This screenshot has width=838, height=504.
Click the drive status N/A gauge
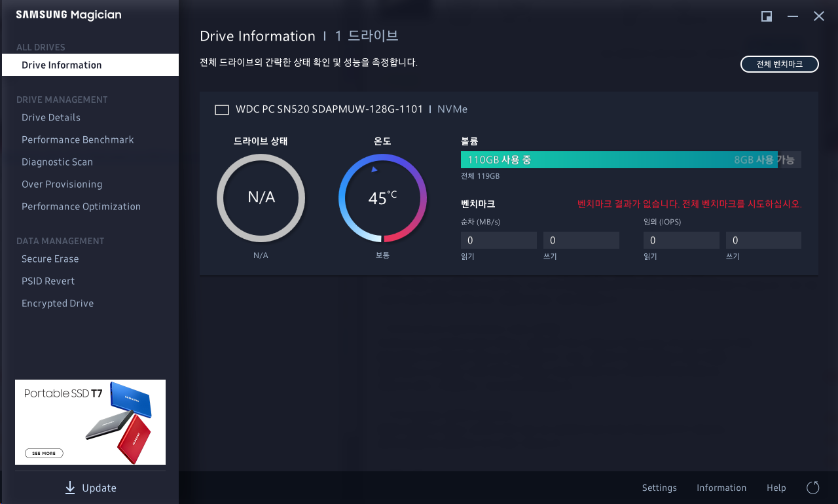[261, 198]
